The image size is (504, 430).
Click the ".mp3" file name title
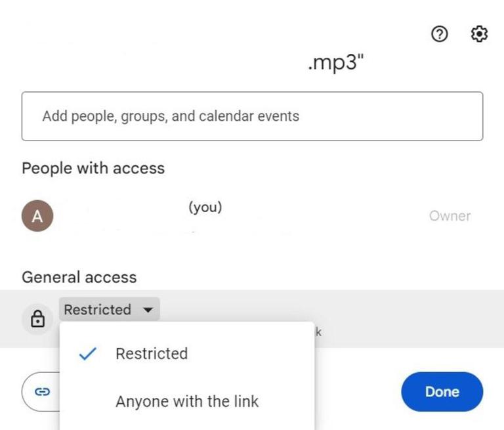coord(336,64)
